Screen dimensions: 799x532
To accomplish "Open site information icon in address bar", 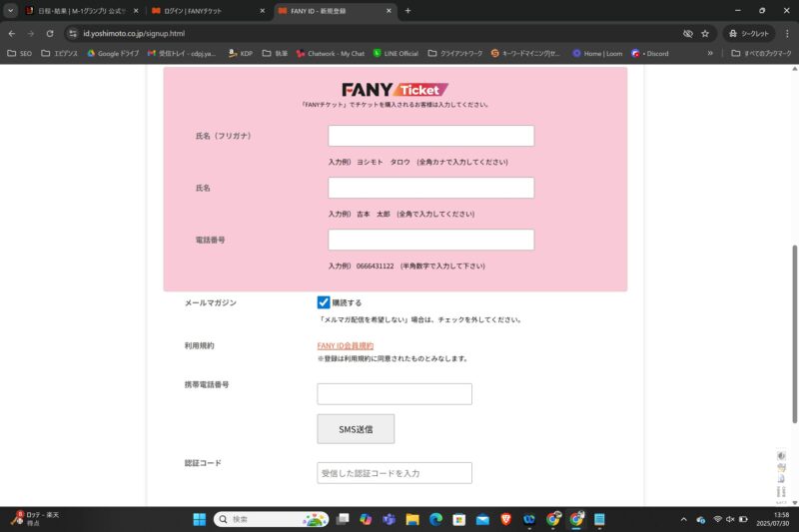I will 73,34.
